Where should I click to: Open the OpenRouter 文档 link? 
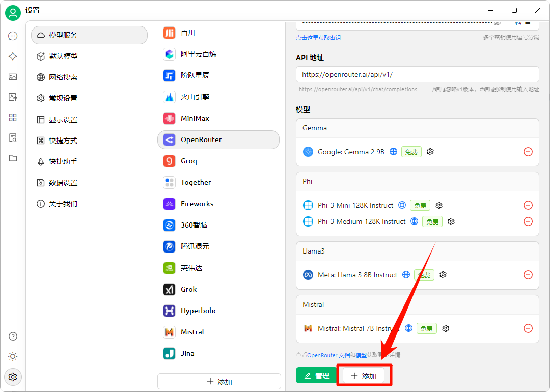pos(328,355)
